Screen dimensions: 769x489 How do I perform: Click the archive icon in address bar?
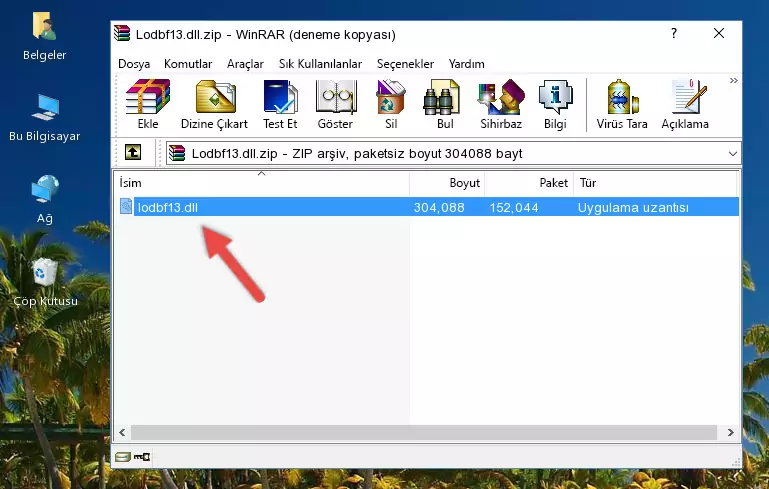click(x=177, y=154)
